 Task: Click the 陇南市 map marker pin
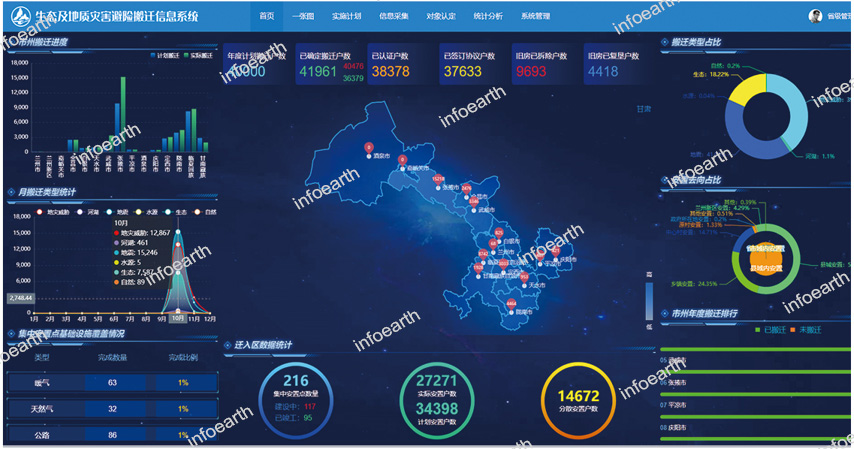click(x=511, y=303)
